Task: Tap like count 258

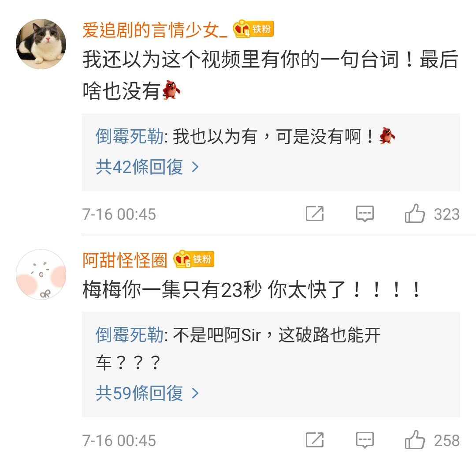Action: click(x=446, y=441)
